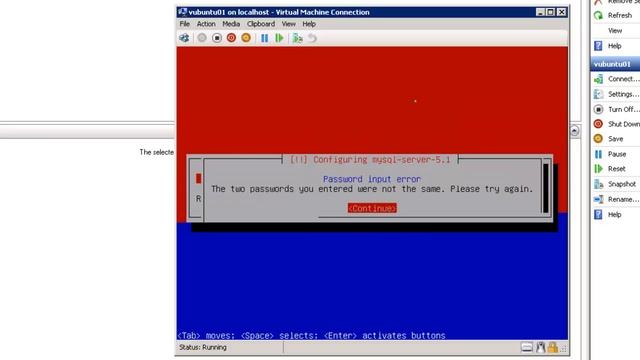Click Snapshot in the Actions pane
The height and width of the screenshot is (360, 640).
622,184
